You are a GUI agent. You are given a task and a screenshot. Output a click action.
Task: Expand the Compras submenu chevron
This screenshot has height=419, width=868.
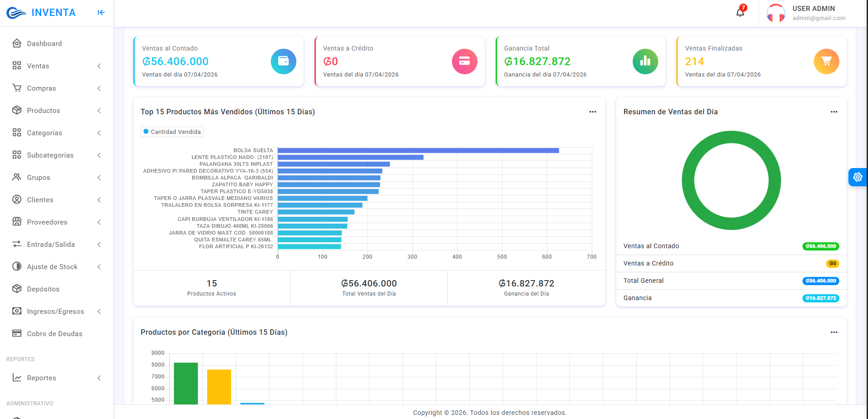pos(99,88)
